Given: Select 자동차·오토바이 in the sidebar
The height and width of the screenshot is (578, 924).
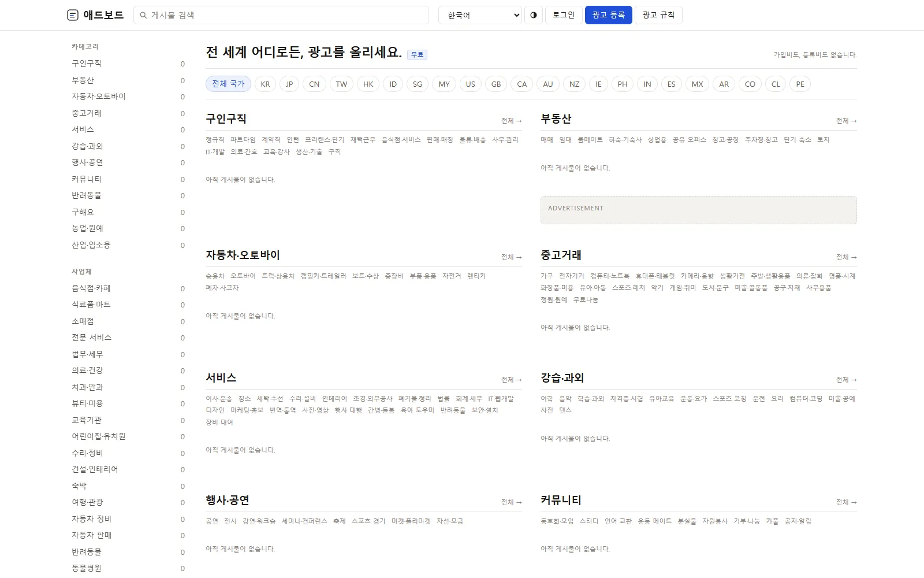Looking at the screenshot, I should click(x=128, y=97).
